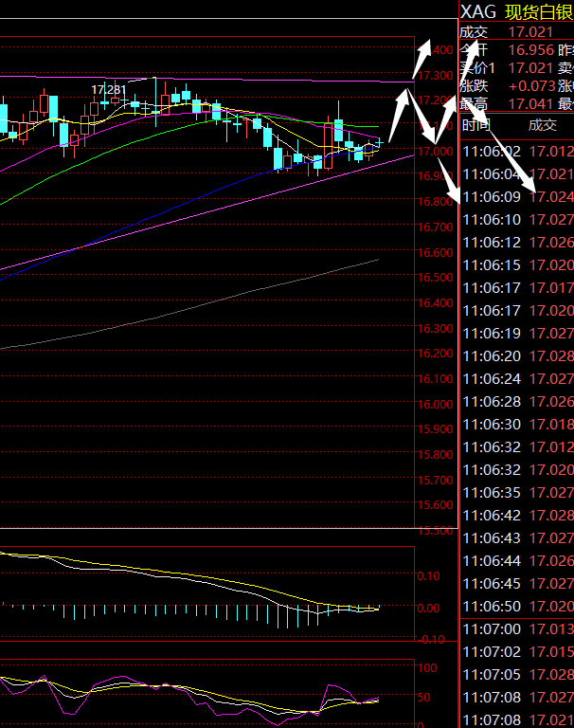Click the 时间 column header
The height and width of the screenshot is (728, 574).
[475, 124]
